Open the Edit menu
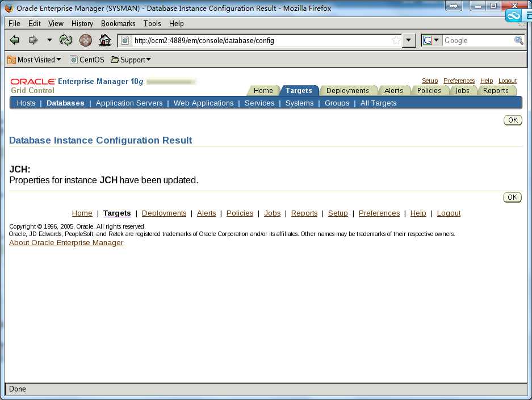The width and height of the screenshot is (532, 400). [x=34, y=23]
